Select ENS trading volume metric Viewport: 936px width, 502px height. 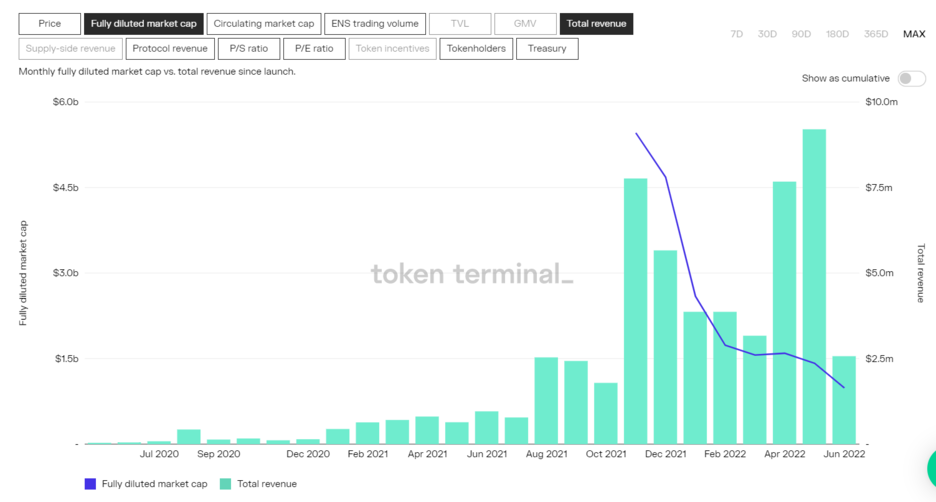point(375,23)
